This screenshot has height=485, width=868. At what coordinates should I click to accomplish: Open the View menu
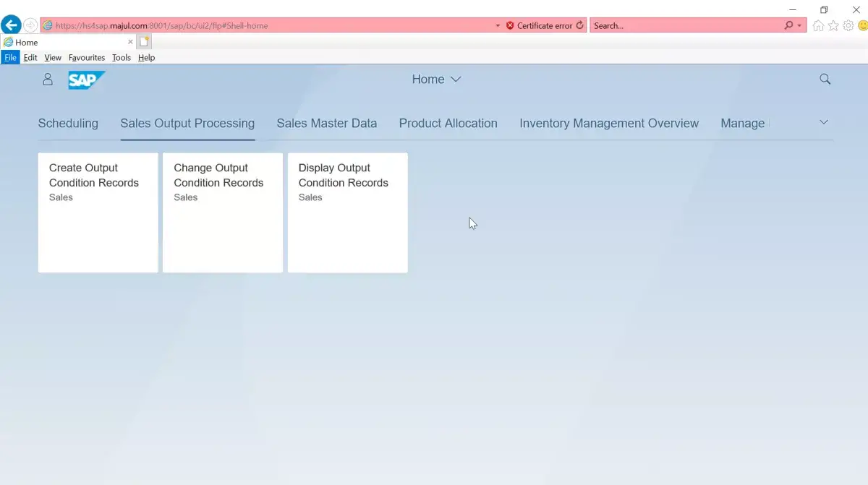pos(53,57)
